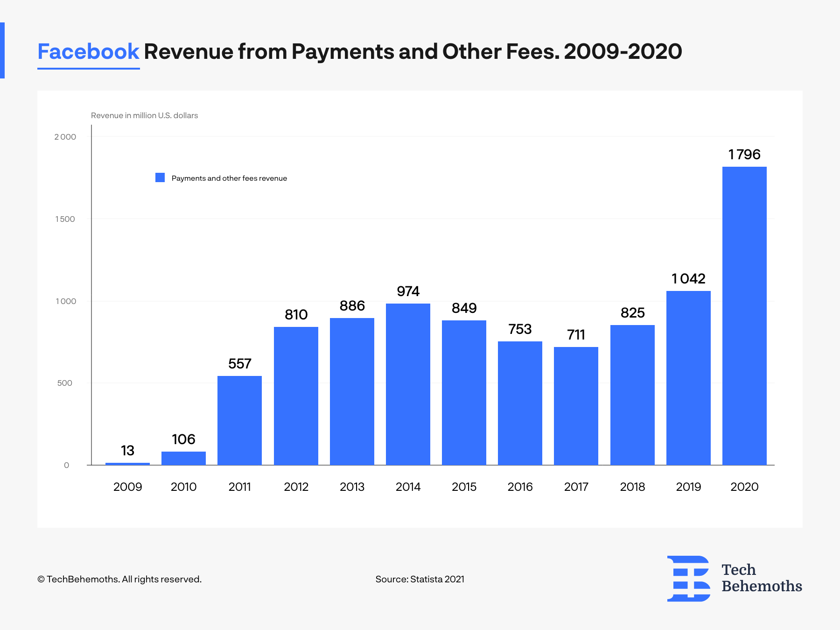Click 'Source: Statista 2021' text

point(420,579)
